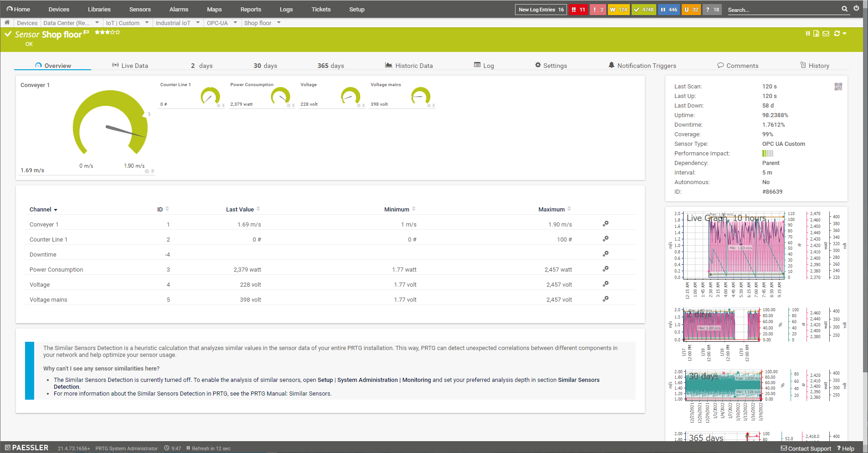Open settings gear for Conveyer 1 channel

tap(605, 224)
